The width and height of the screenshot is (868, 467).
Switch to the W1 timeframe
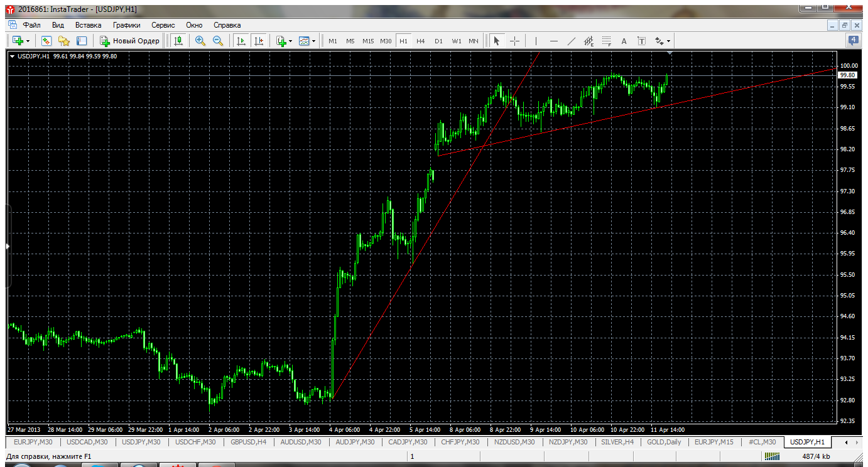tap(456, 41)
